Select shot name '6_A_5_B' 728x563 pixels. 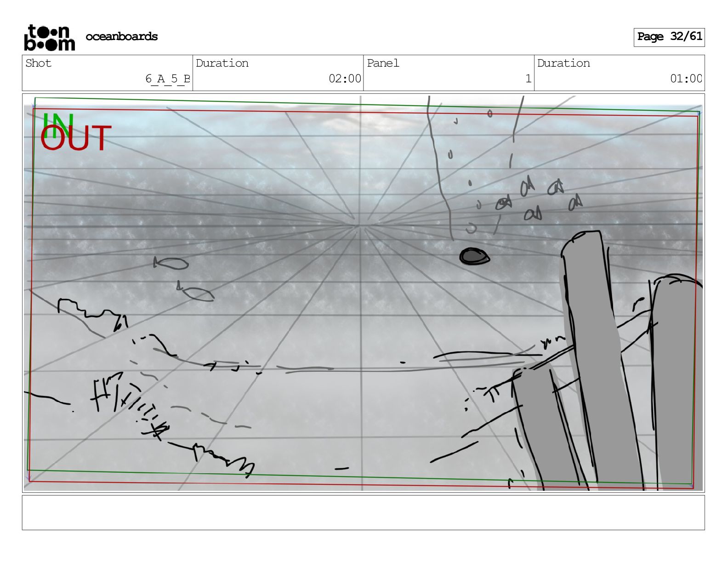(x=167, y=79)
